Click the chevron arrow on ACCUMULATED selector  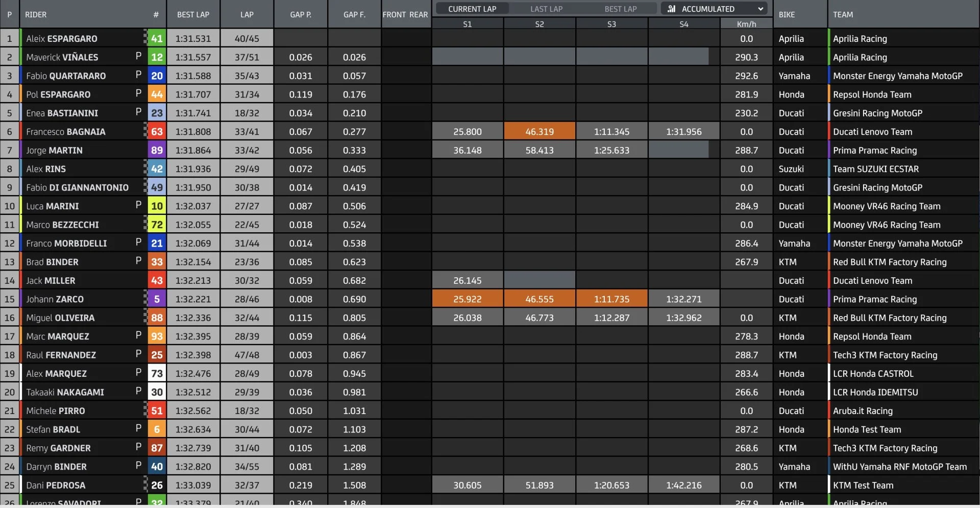coord(761,9)
